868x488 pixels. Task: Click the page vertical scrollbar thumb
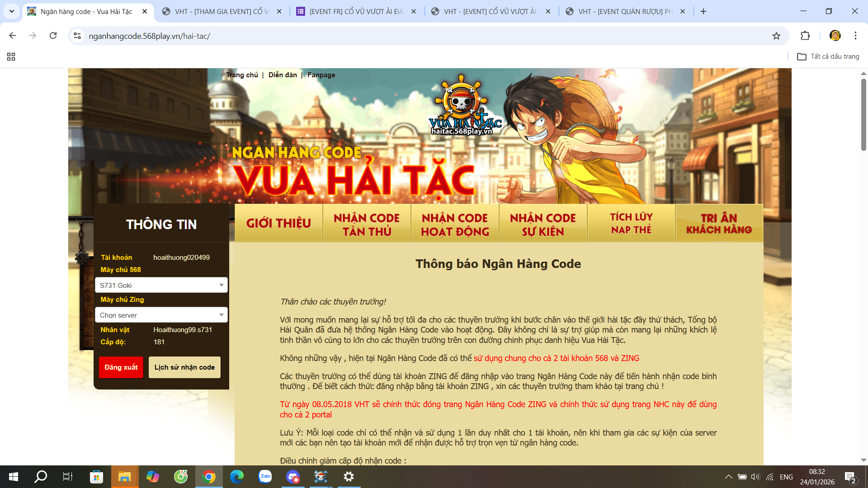(863, 114)
